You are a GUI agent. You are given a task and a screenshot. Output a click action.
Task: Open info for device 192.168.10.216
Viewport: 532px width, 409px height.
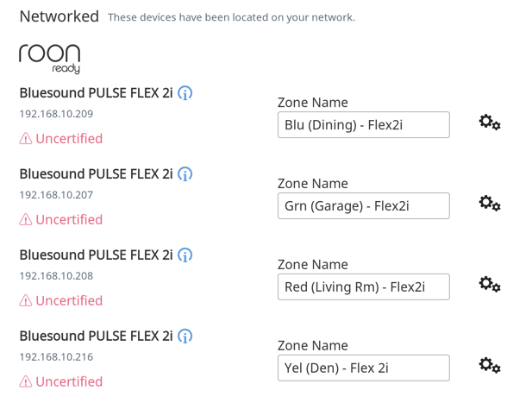point(185,337)
